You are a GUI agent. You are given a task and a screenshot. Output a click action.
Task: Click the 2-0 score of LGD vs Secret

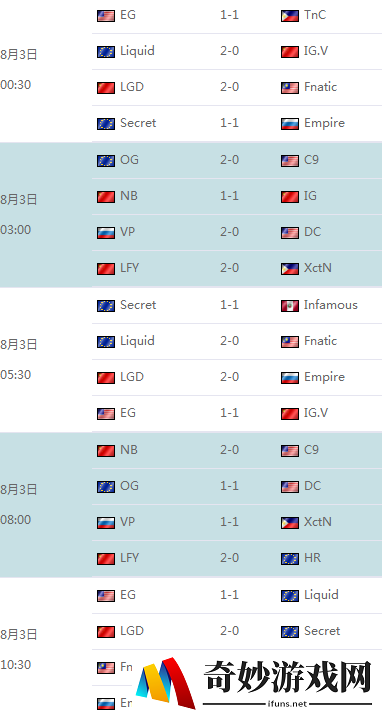[x=229, y=631]
